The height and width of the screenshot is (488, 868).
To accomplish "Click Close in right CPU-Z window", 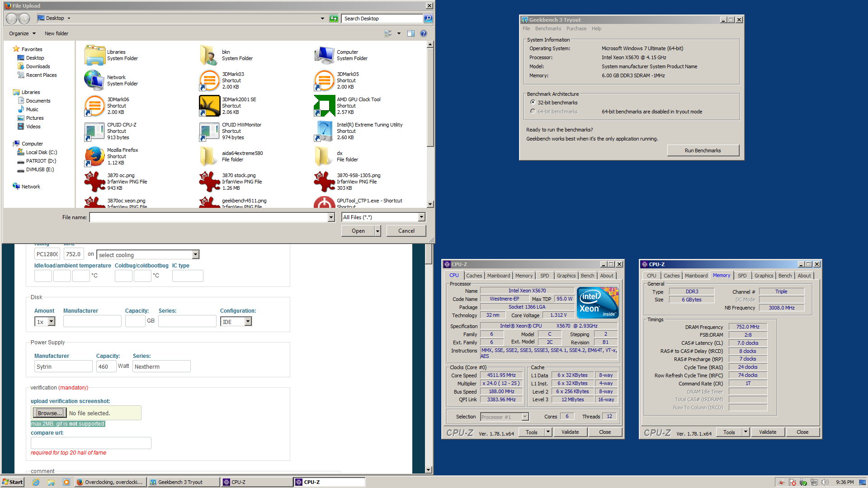I will click(802, 432).
